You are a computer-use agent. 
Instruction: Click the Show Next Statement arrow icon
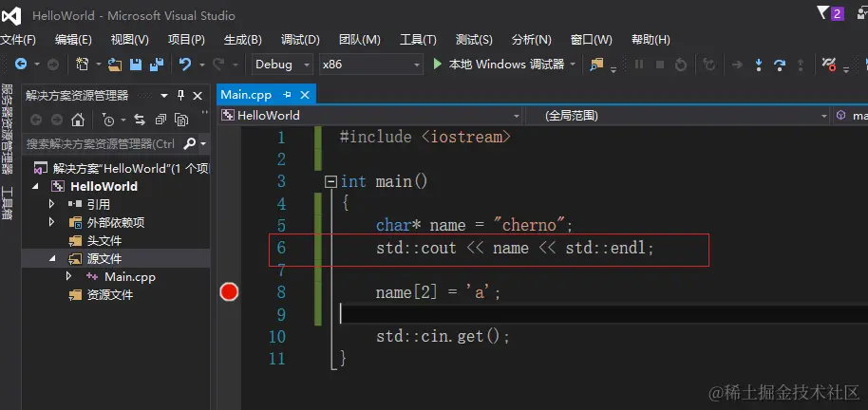tap(737, 65)
